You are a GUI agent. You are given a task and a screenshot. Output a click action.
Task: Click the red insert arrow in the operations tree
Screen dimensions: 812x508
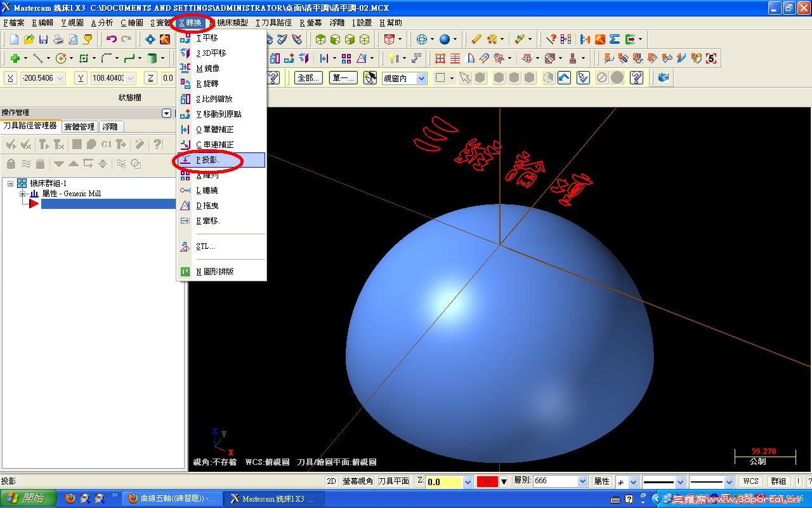coord(34,203)
